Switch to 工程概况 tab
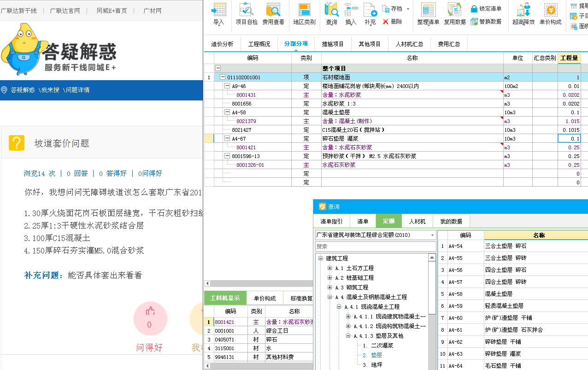The width and height of the screenshot is (588, 370). (259, 44)
